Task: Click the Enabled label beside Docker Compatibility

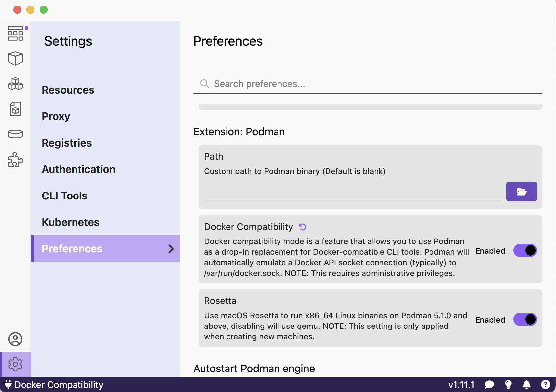Action: click(490, 251)
